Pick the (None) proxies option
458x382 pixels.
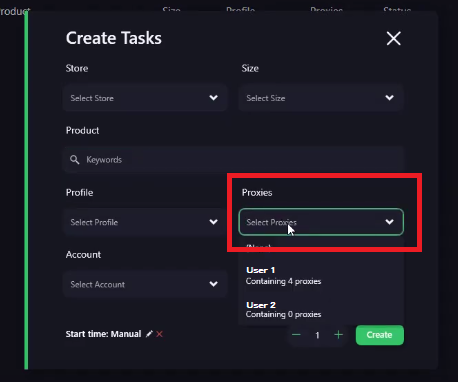click(x=258, y=247)
